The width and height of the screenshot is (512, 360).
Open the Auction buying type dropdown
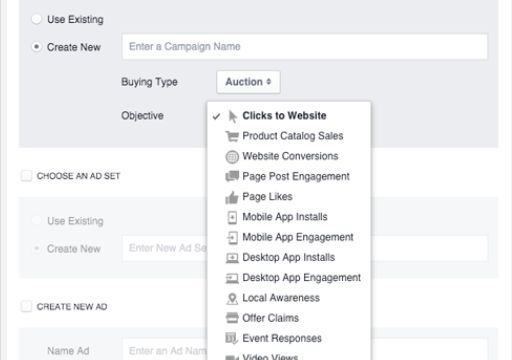coord(248,82)
